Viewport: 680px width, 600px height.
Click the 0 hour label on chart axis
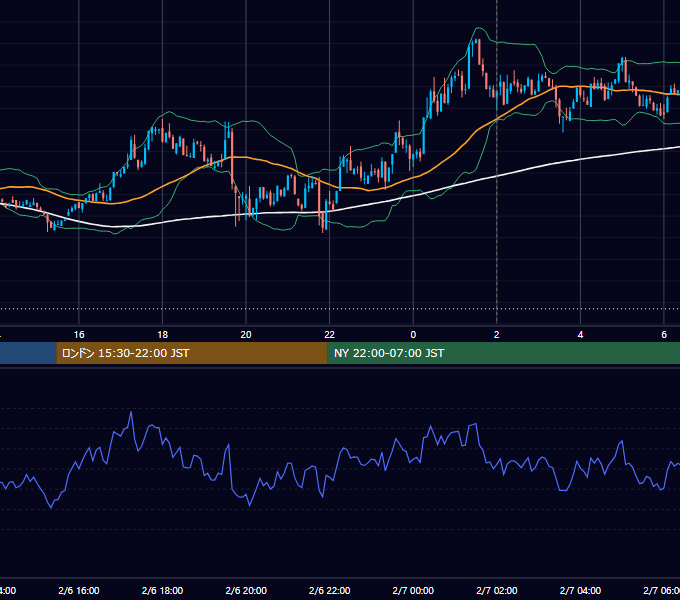(x=413, y=334)
